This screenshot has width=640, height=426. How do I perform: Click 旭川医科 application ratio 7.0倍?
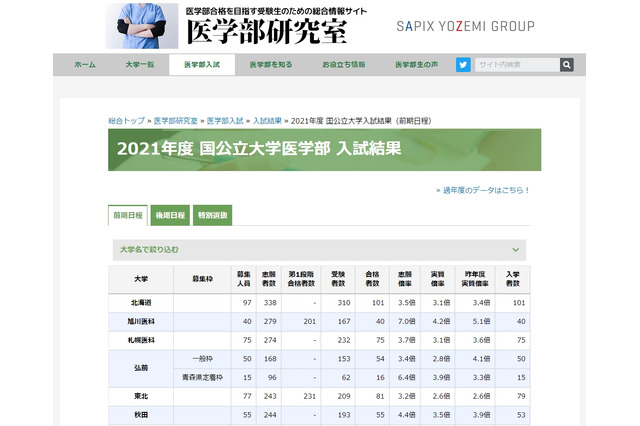[x=407, y=322]
